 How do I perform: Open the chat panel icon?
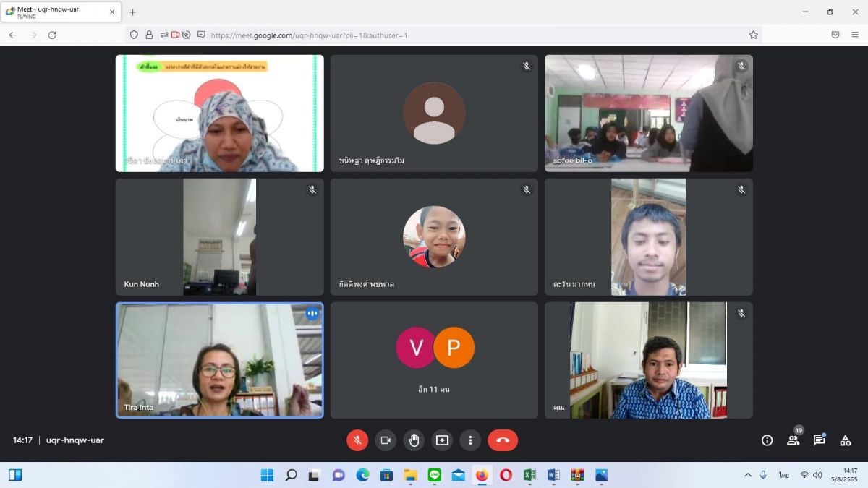pyautogui.click(x=820, y=440)
